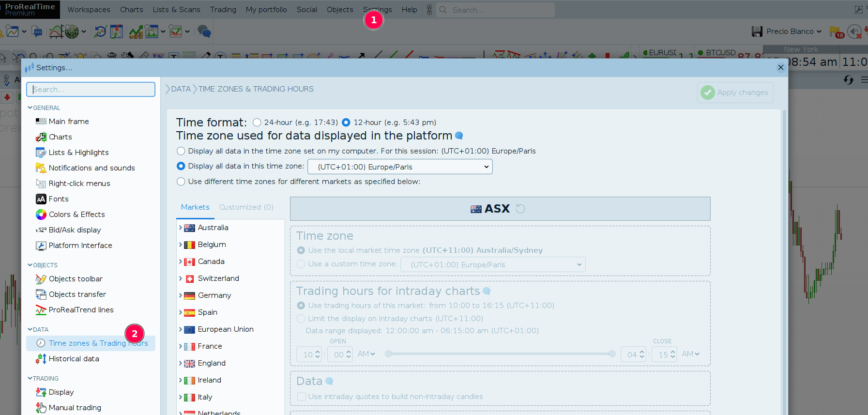Open the OPEN time AM/PM selector
This screenshot has height=415, width=868.
[x=366, y=354]
